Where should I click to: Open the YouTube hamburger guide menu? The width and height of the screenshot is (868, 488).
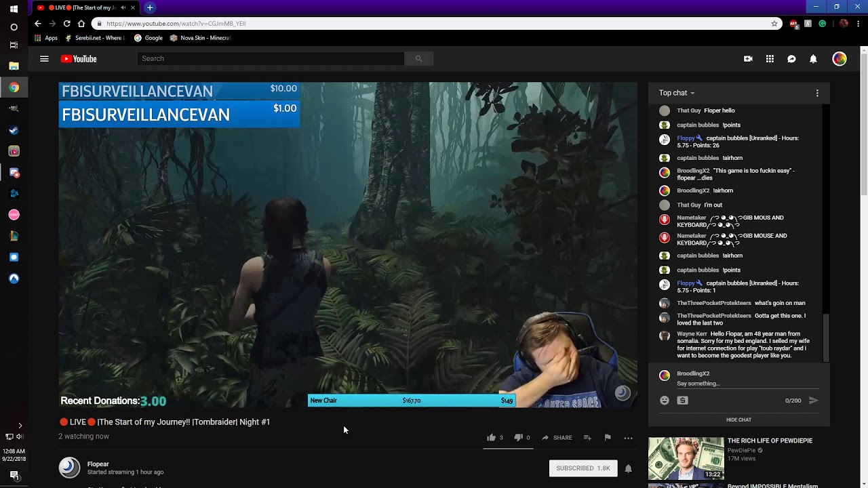44,59
